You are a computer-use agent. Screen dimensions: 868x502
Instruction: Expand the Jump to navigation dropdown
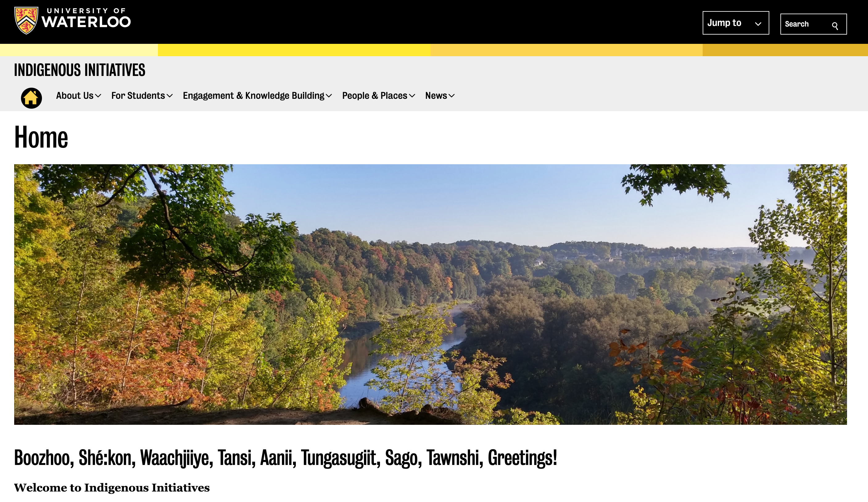click(735, 23)
